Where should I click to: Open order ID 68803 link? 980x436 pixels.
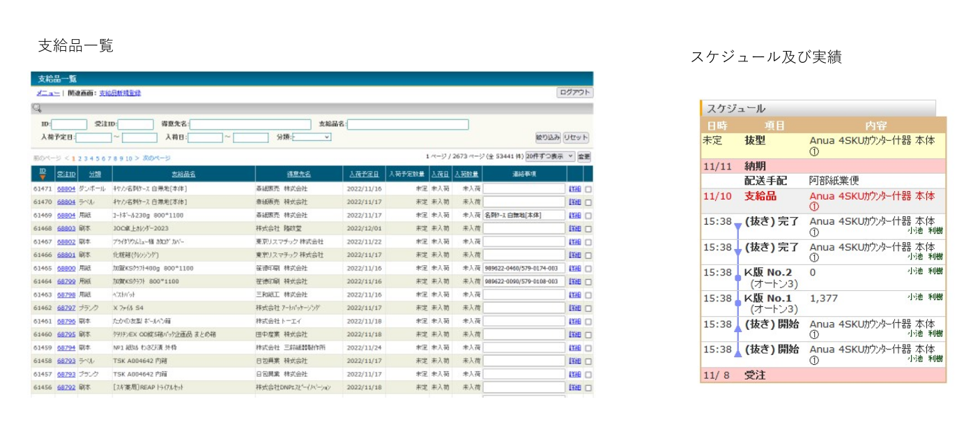click(x=66, y=229)
